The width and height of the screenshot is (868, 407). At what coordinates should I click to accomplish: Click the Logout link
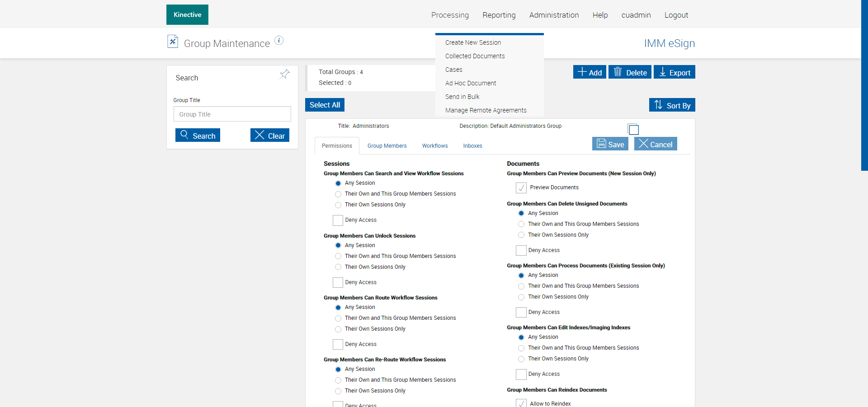point(676,15)
